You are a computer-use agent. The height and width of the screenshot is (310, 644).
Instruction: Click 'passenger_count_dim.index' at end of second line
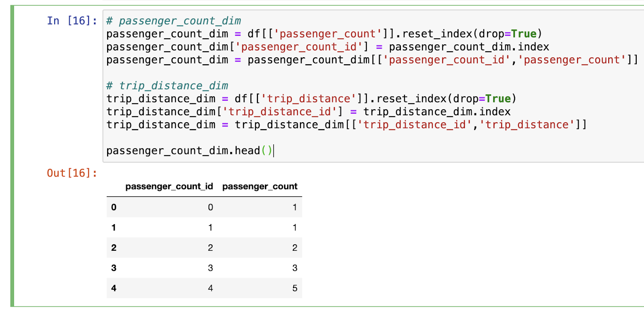469,47
